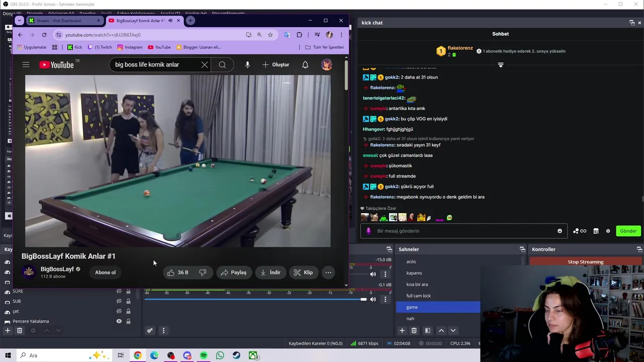This screenshot has height=362, width=644.
Task: Open Chrome extensions puzzle icon
Action: pyautogui.click(x=299, y=35)
